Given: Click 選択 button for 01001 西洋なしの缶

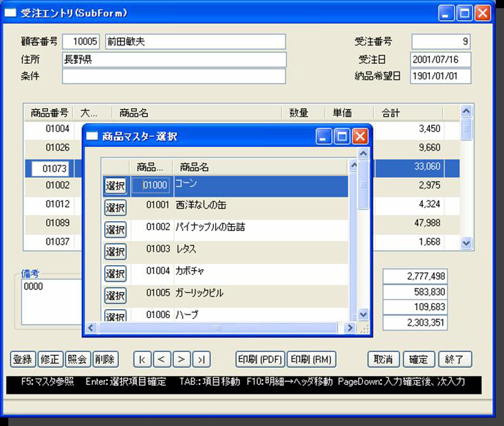Looking at the screenshot, I should (x=115, y=208).
